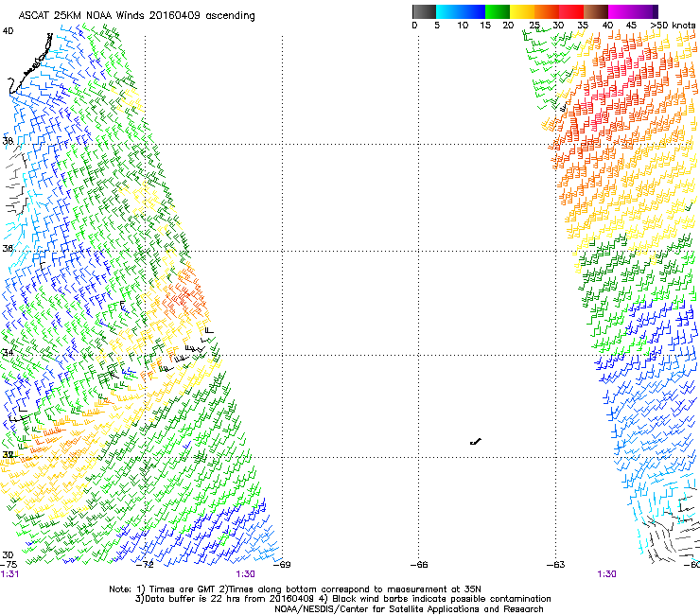The height and width of the screenshot is (615, 700).
Task: Click the '35' knots legend label
Action: pos(583,25)
